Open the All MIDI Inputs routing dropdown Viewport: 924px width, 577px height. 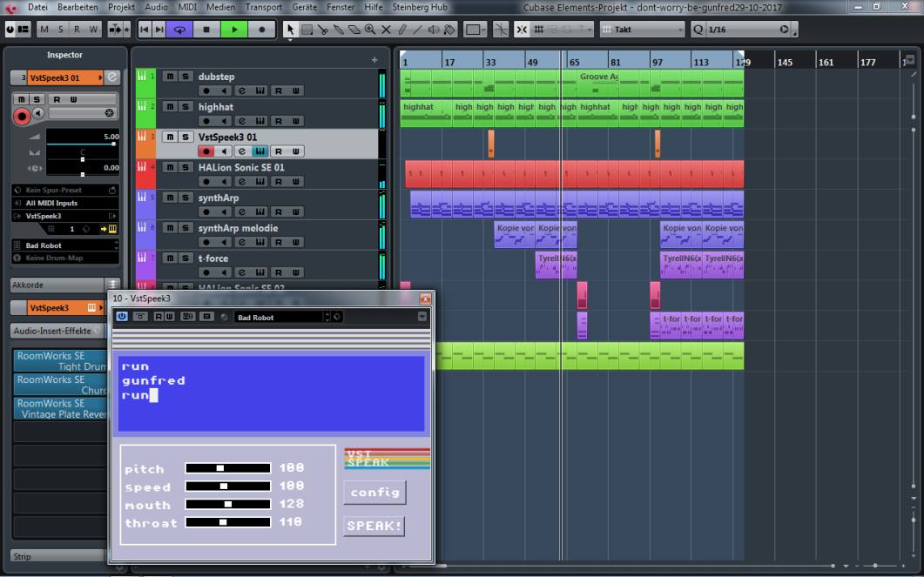click(64, 203)
